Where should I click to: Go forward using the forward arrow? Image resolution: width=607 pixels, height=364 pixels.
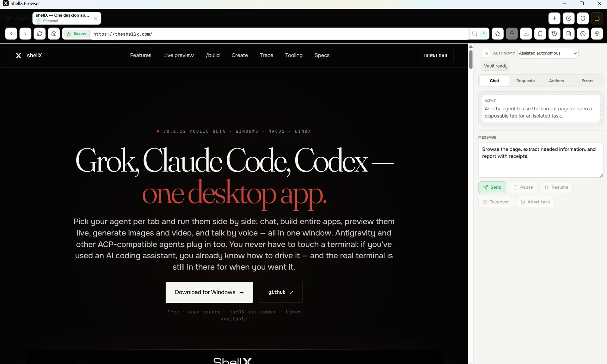click(25, 34)
